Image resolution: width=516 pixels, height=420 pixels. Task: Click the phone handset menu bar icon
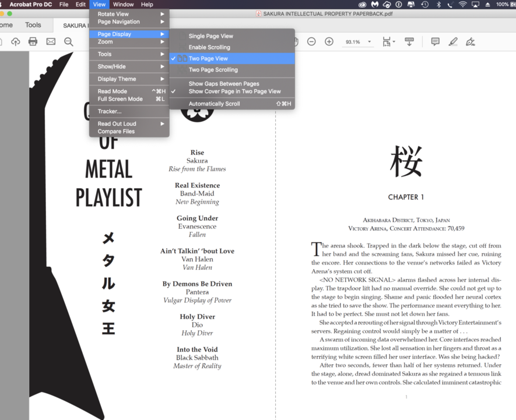(450, 4)
